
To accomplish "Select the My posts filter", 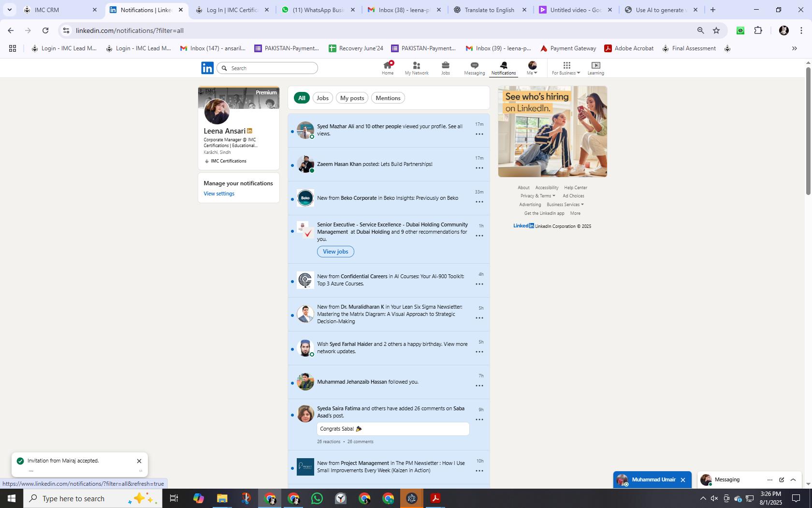I will 352,98.
